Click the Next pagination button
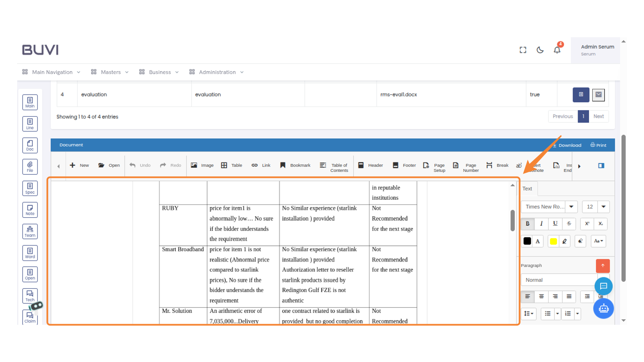644x362 pixels. coord(599,116)
